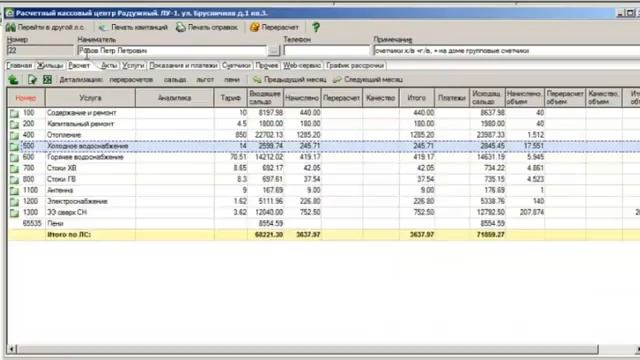Open the Главная tab
Image resolution: width=640 pixels, height=360 pixels.
pyautogui.click(x=19, y=65)
